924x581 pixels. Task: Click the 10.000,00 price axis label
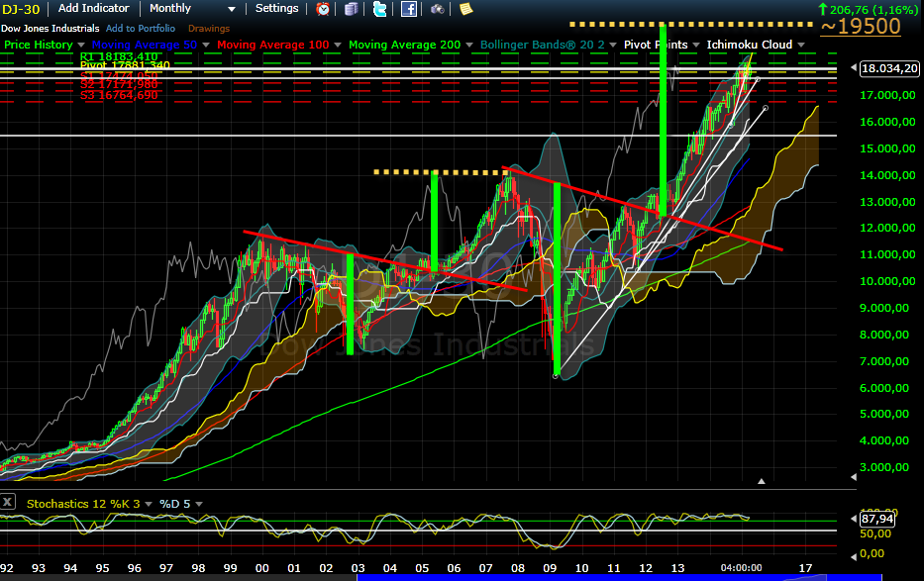click(x=887, y=281)
